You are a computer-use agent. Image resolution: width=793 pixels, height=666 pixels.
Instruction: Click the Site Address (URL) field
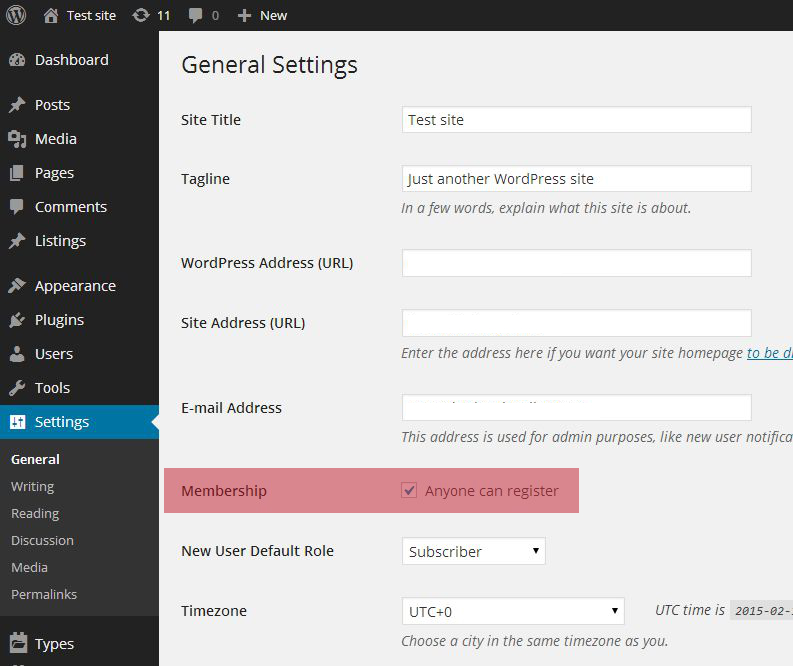coord(577,323)
